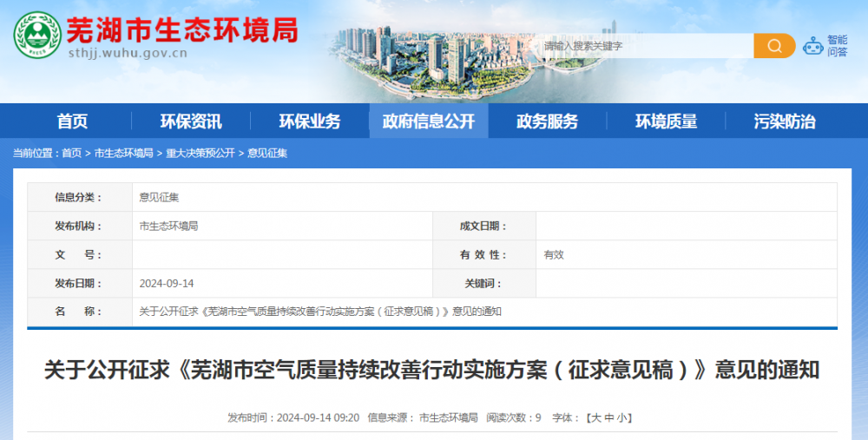This screenshot has height=440, width=868.
Task: Click the 首页 breadcrumb link
Action: click(71, 154)
